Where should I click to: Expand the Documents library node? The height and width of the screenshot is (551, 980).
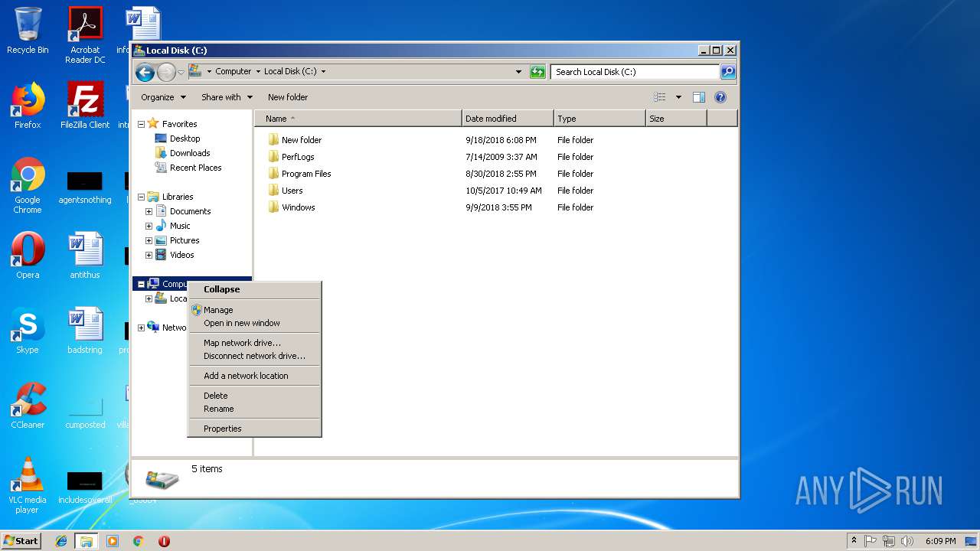(x=149, y=211)
